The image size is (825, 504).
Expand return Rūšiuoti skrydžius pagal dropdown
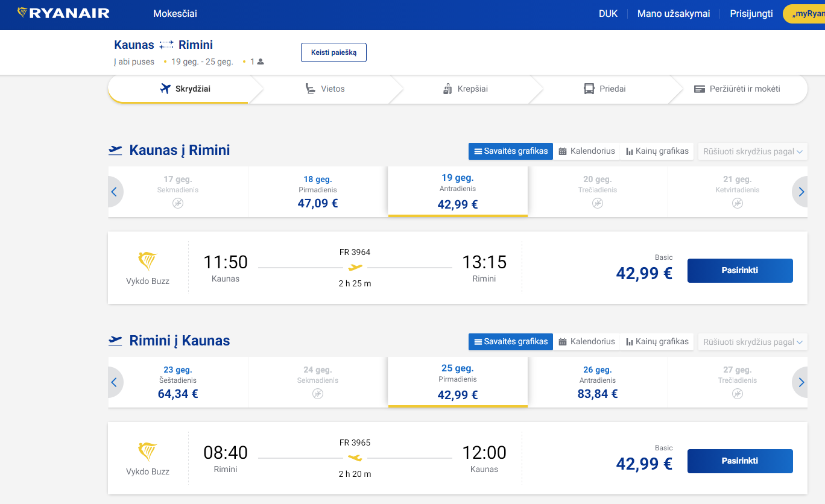[752, 342]
